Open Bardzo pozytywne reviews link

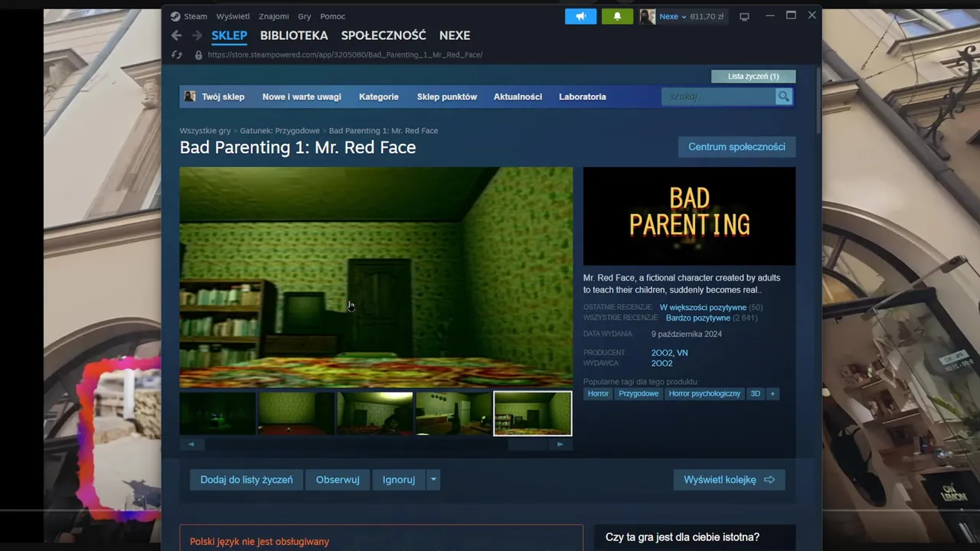698,318
